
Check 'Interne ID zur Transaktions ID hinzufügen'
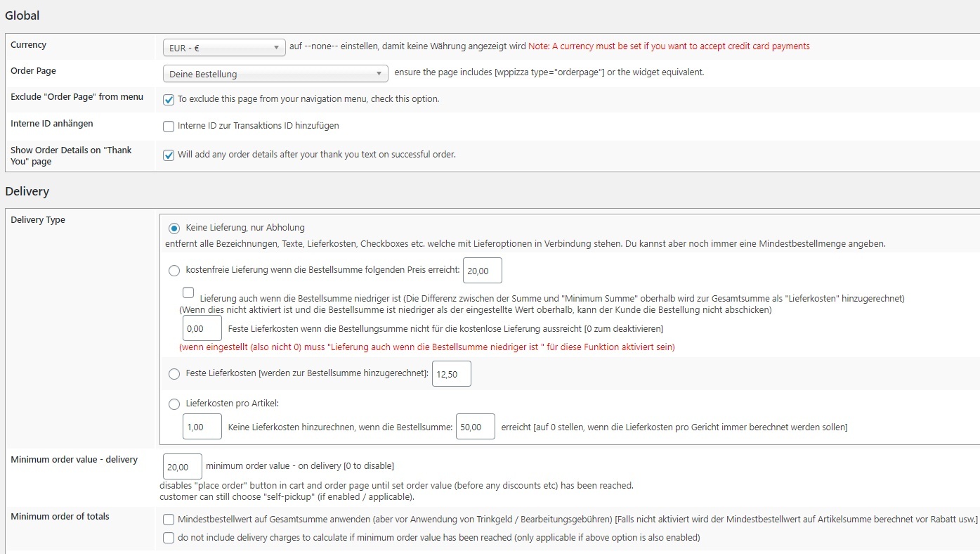[169, 127]
